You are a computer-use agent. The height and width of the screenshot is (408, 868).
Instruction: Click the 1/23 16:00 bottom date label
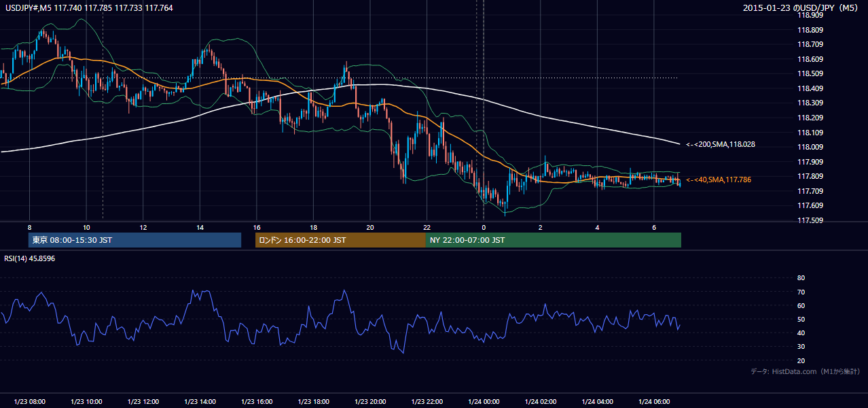click(x=256, y=402)
